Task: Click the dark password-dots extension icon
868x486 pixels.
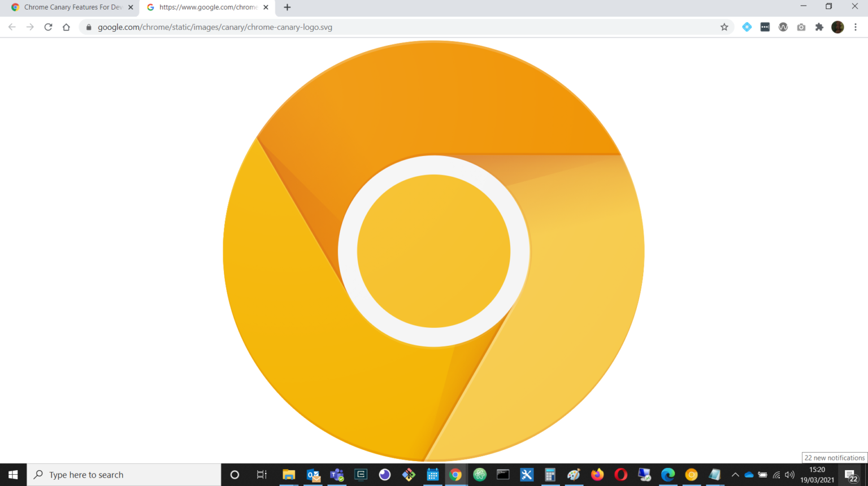Action: 765,27
